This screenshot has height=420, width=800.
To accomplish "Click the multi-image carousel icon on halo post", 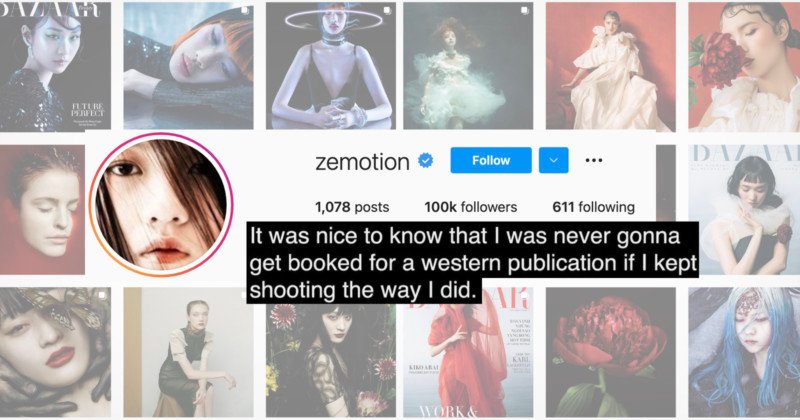I will (387, 10).
